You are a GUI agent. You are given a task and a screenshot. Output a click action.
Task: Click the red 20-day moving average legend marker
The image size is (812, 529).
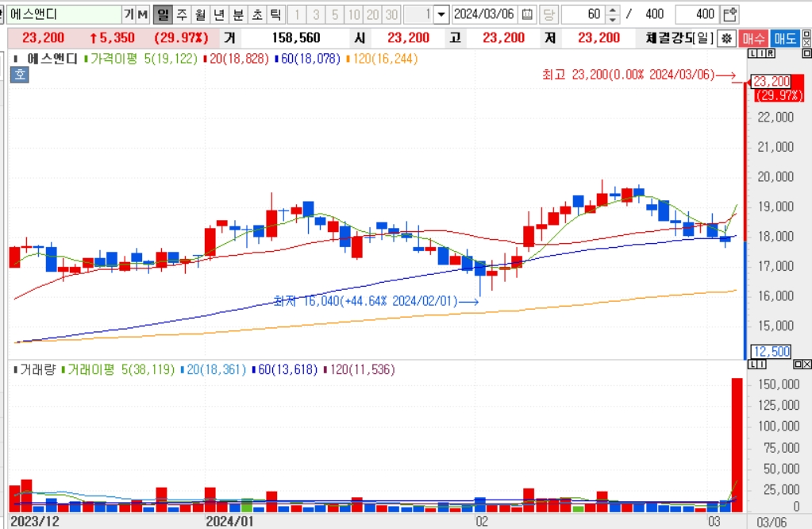[206, 59]
